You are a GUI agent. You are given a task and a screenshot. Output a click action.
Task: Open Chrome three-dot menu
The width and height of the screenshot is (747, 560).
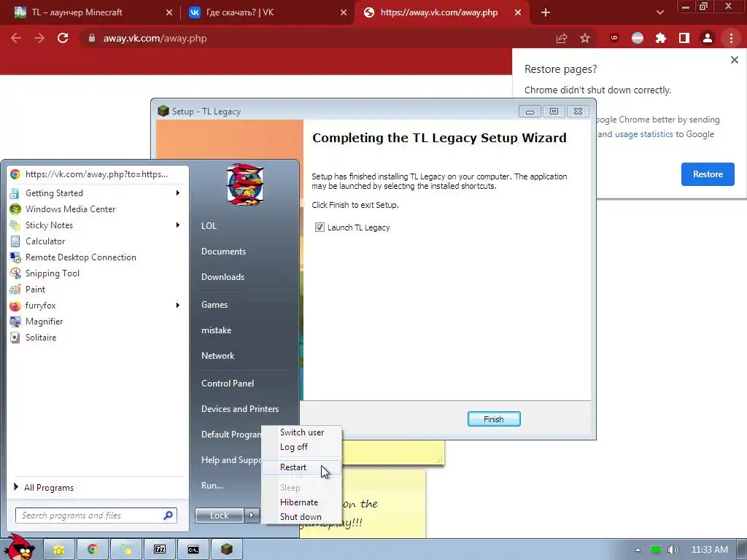coord(731,38)
